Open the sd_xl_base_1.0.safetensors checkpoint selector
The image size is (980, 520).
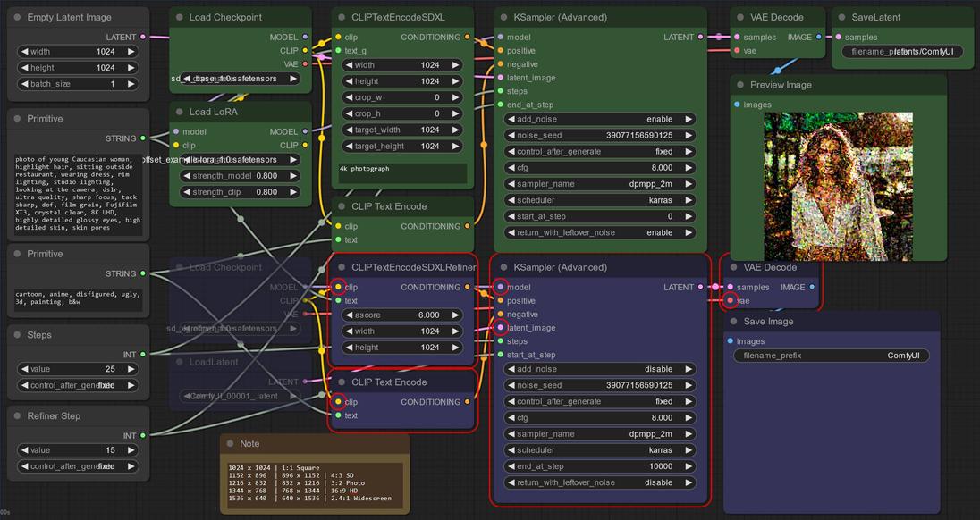coord(240,79)
